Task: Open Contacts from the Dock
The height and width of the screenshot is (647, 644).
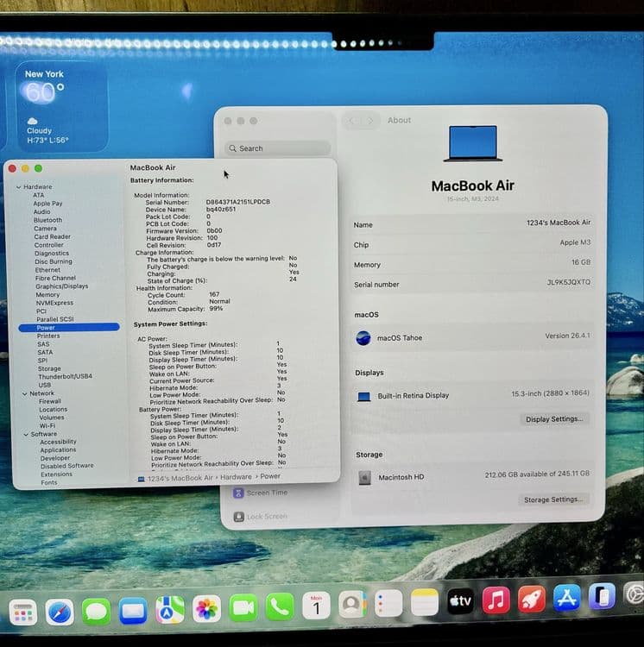Action: (352, 605)
